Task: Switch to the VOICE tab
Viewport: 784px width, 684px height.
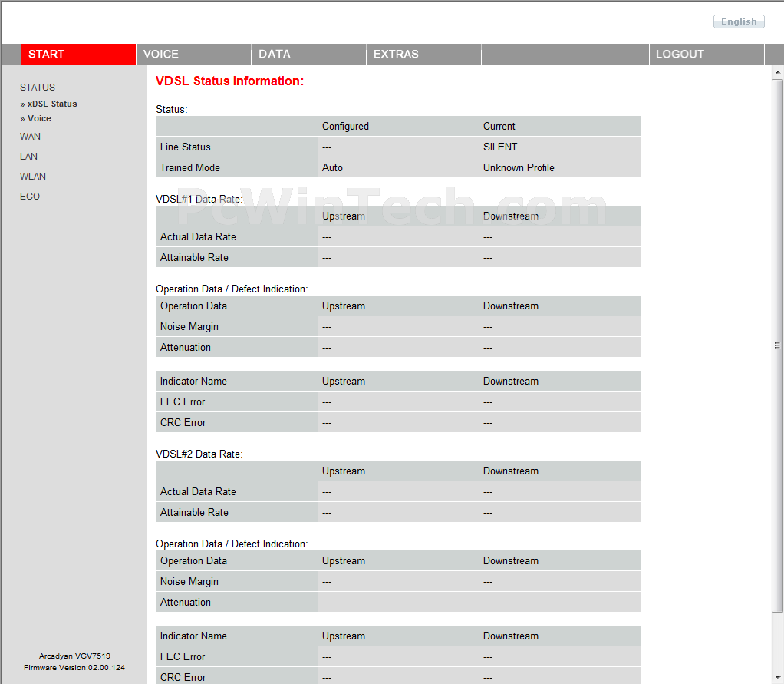Action: pyautogui.click(x=193, y=54)
